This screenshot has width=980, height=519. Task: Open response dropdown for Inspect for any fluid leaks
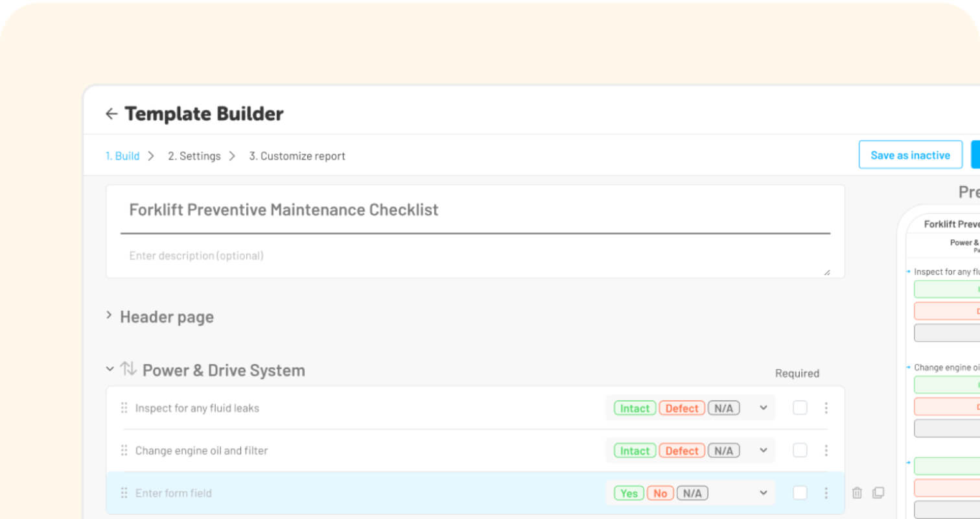pyautogui.click(x=690, y=408)
